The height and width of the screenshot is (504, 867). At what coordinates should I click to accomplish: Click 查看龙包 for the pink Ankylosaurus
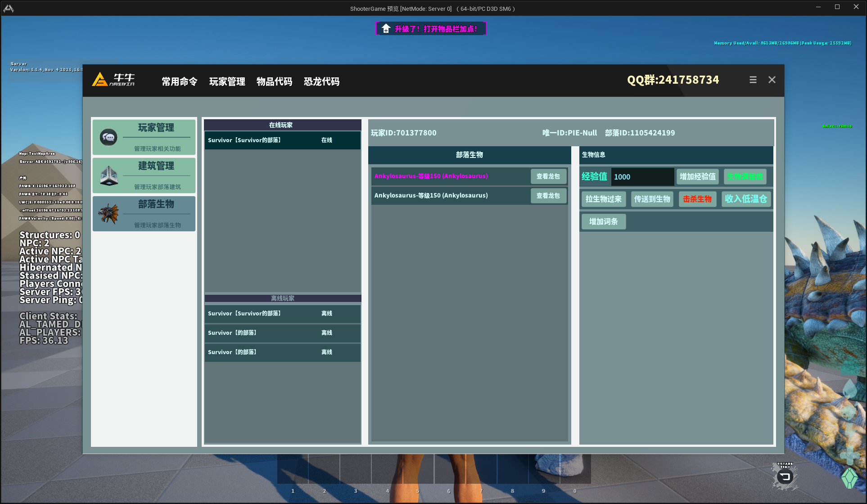548,176
